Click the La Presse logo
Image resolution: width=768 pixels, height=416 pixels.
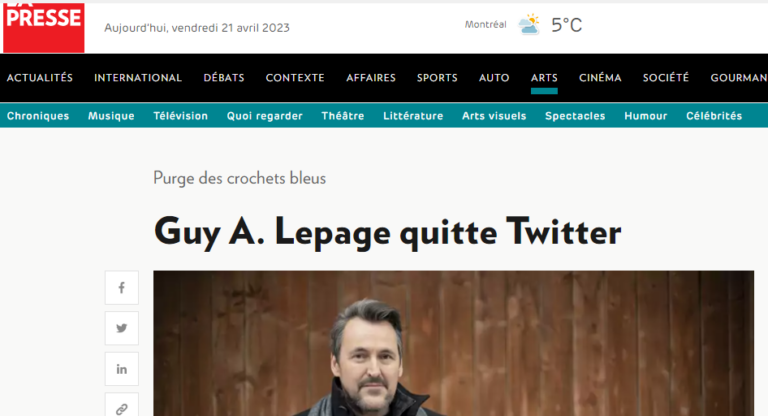pos(44,26)
